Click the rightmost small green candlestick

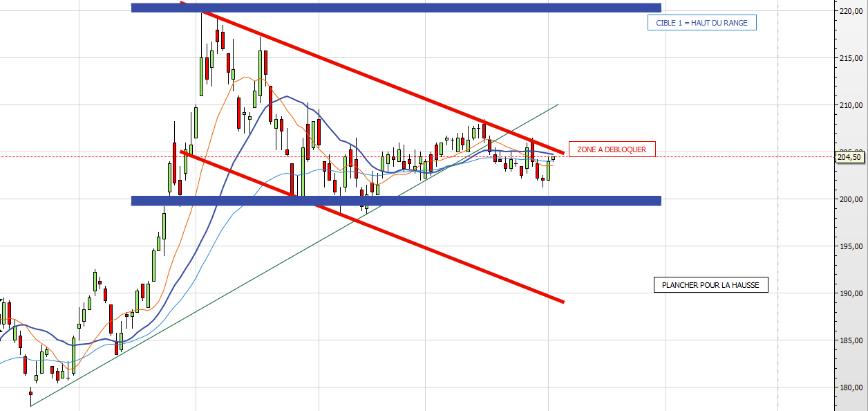click(x=553, y=158)
